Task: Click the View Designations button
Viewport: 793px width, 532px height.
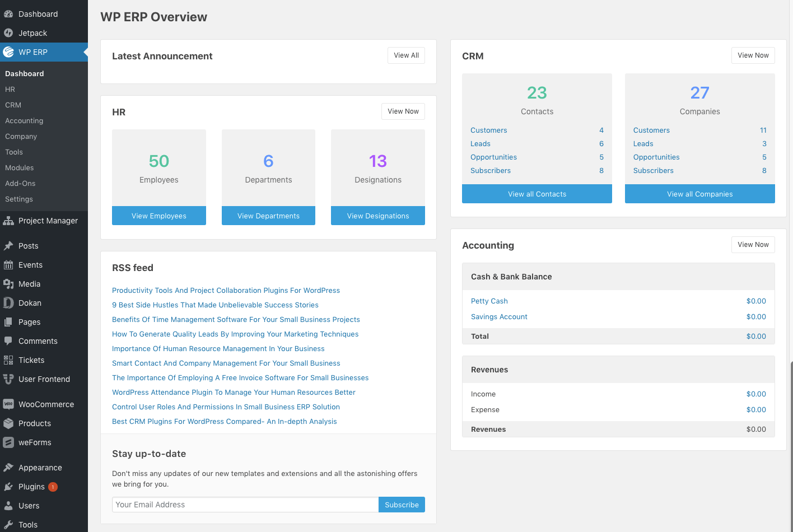Action: click(x=378, y=216)
